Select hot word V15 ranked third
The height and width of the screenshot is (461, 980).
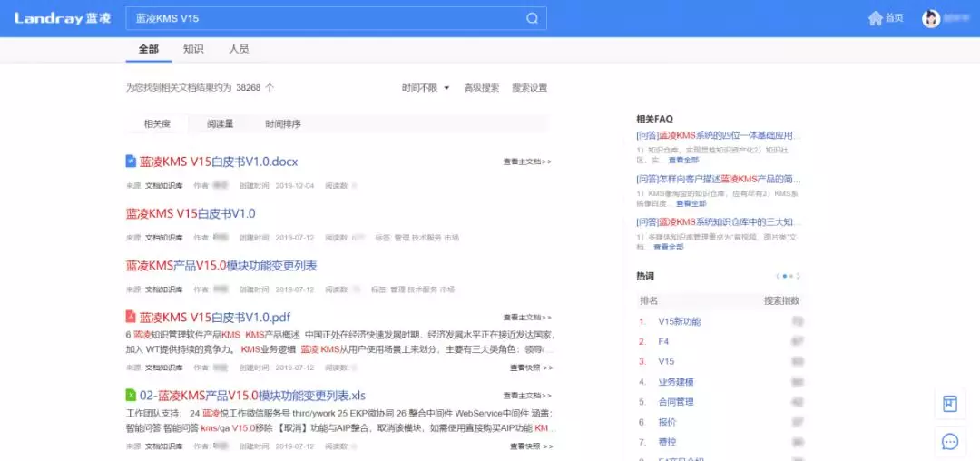[x=666, y=362]
